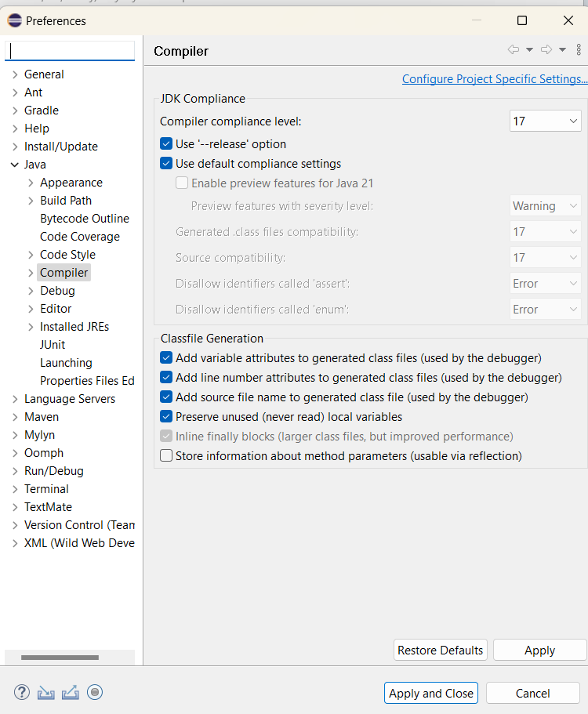
Task: Open Configure Project Specific Settings link
Action: [x=495, y=79]
